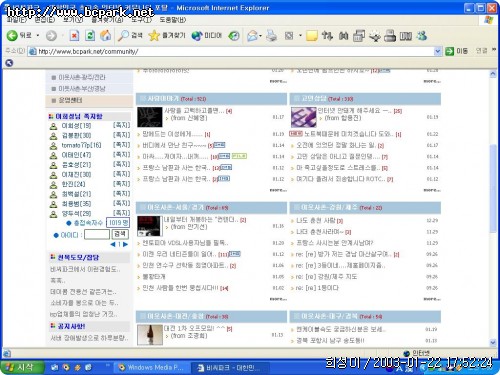Open the last menu bar item (Help)
Viewport: 500px width, 375px height.
coord(173,20)
